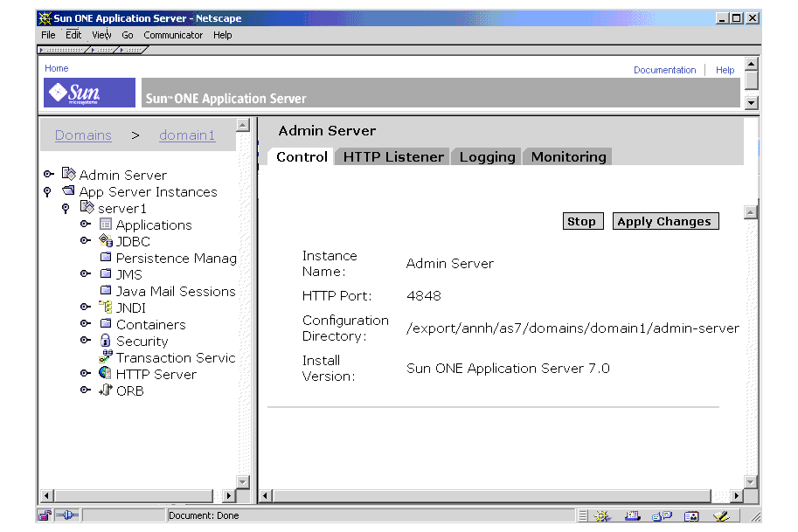798x532 pixels.
Task: Click the HTTP Server globe icon
Action: (106, 373)
